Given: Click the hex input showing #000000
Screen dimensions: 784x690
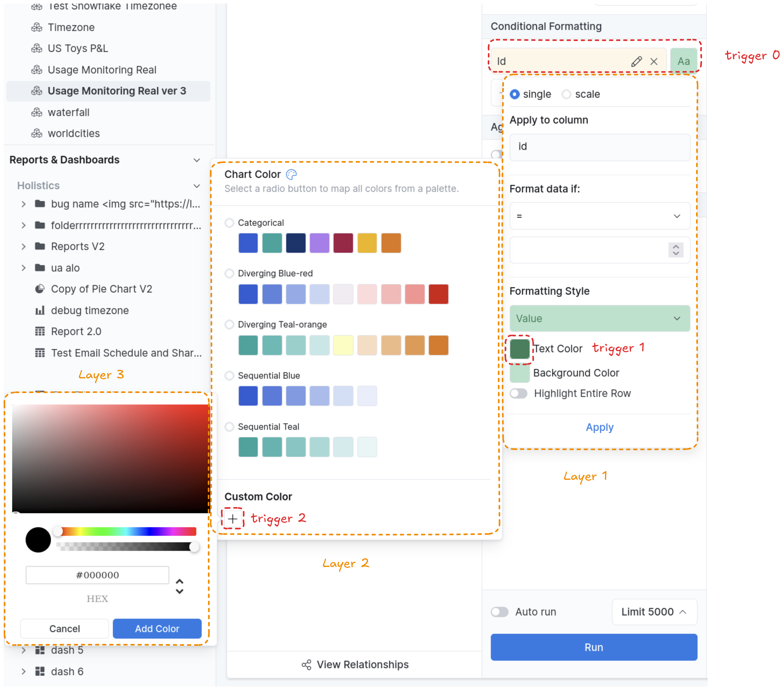Looking at the screenshot, I should click(97, 575).
